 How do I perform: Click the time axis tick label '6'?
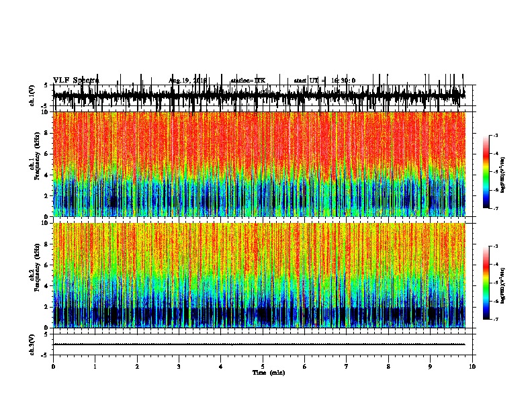(305, 367)
